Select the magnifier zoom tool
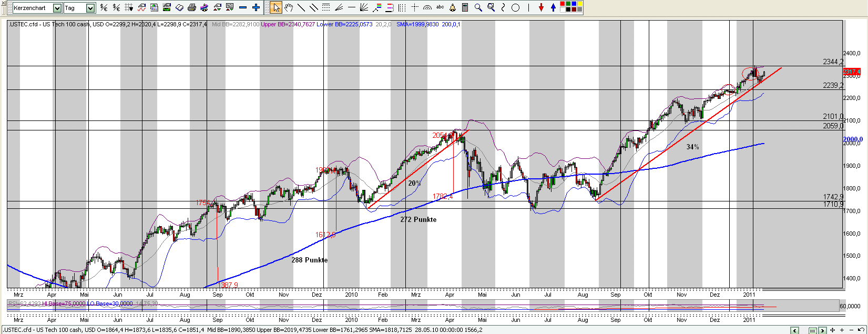The height and width of the screenshot is (334, 868). (x=478, y=7)
